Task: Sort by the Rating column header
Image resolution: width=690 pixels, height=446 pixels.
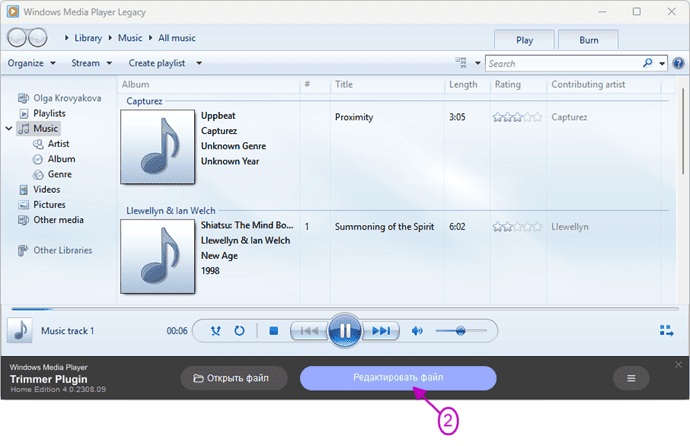Action: coord(518,84)
